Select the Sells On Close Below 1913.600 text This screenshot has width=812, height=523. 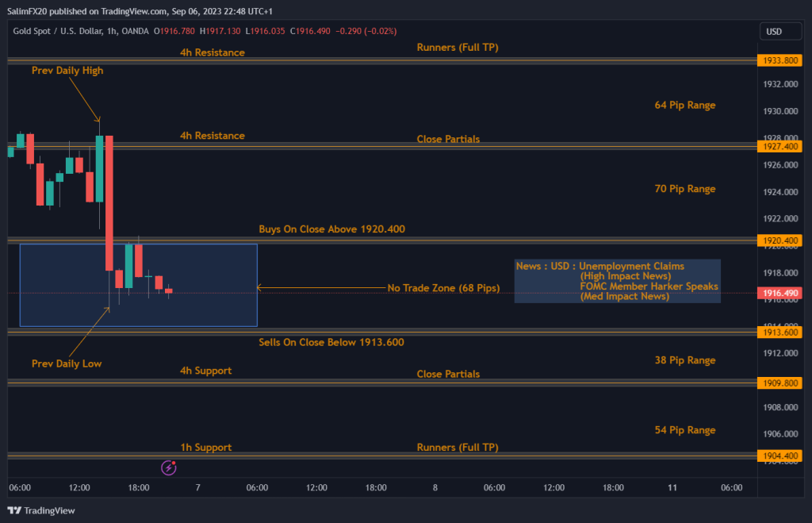click(331, 343)
